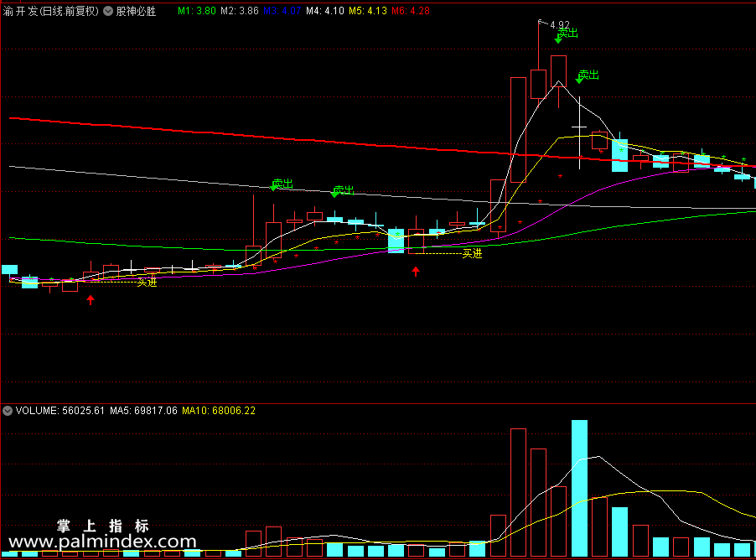Click the second 买进 label mid-chart

pyautogui.click(x=472, y=253)
